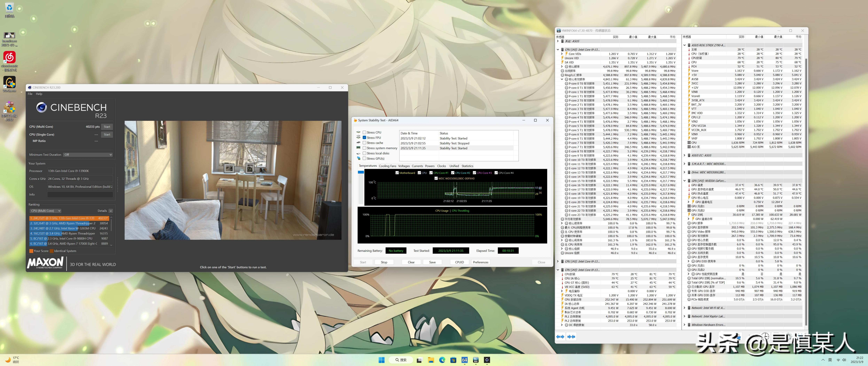The width and height of the screenshot is (868, 366).
Task: Expand the ASUS EC sensor group
Action: pos(684,155)
